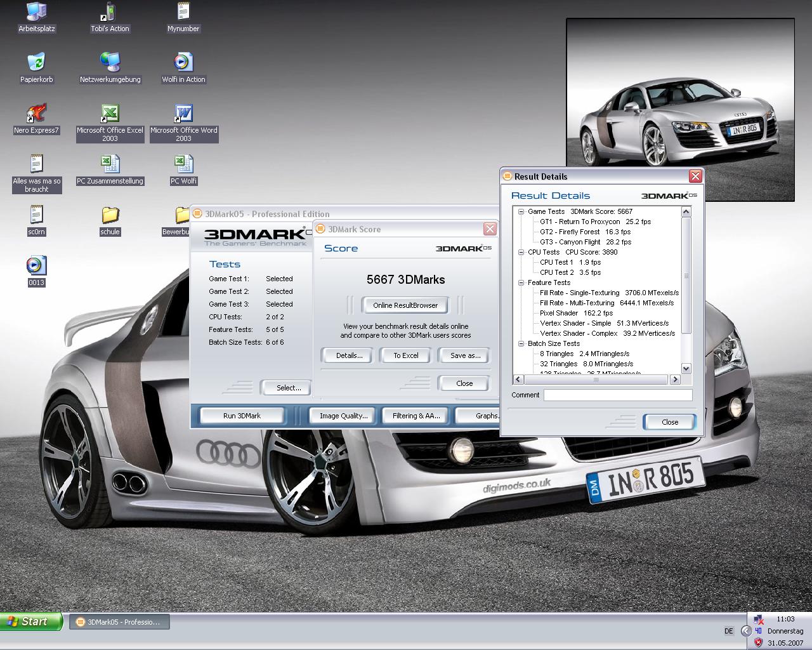Collapse the Game Tests tree node
This screenshot has height=650, width=812.
pyautogui.click(x=521, y=212)
